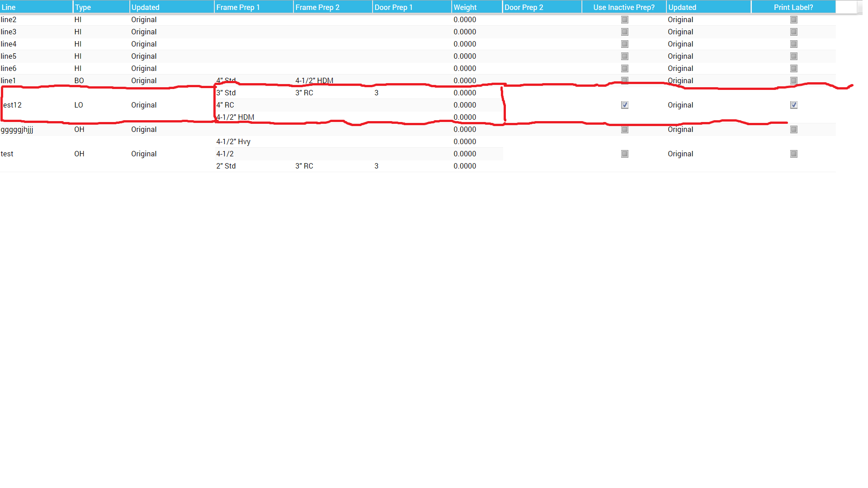
Task: Select the 4" RC frame prep cell
Action: pyautogui.click(x=225, y=105)
